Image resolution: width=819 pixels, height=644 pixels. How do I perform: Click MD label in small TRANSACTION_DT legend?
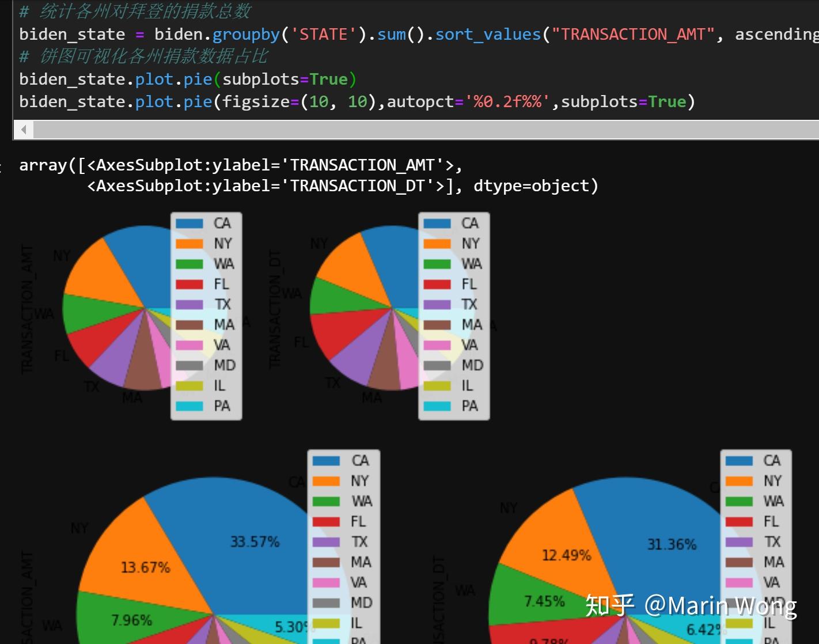[x=472, y=365]
